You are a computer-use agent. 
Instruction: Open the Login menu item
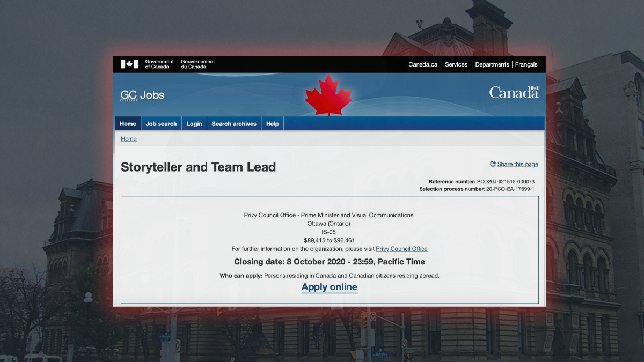coord(194,124)
